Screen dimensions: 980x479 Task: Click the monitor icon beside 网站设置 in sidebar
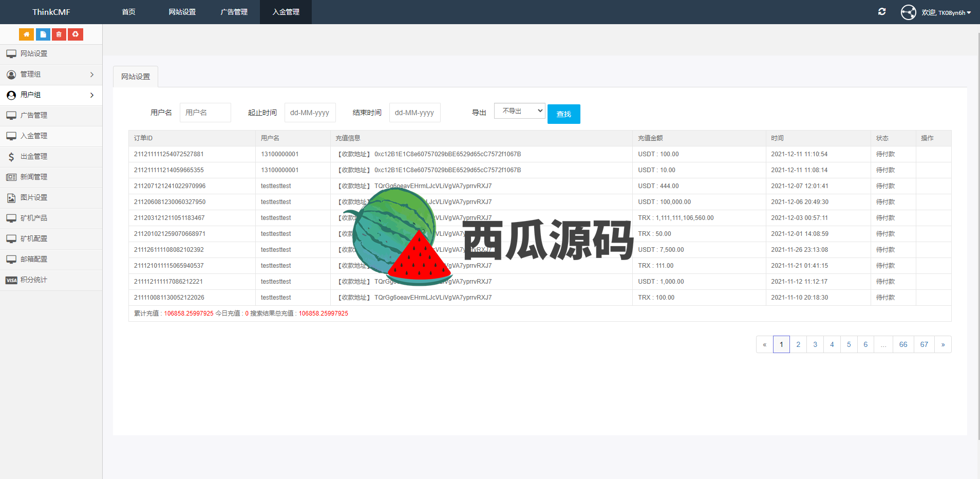click(x=11, y=54)
